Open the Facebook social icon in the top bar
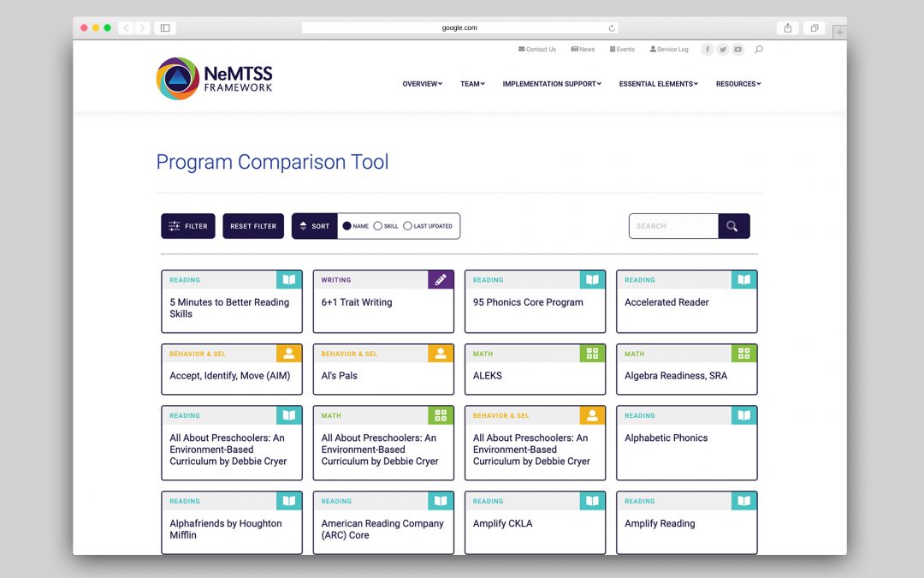 click(x=708, y=50)
